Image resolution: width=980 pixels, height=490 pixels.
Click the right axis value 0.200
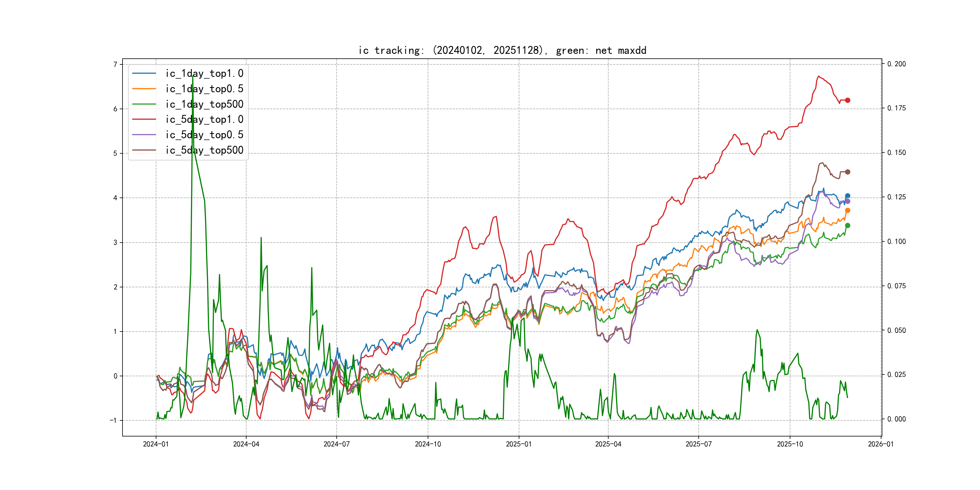896,64
